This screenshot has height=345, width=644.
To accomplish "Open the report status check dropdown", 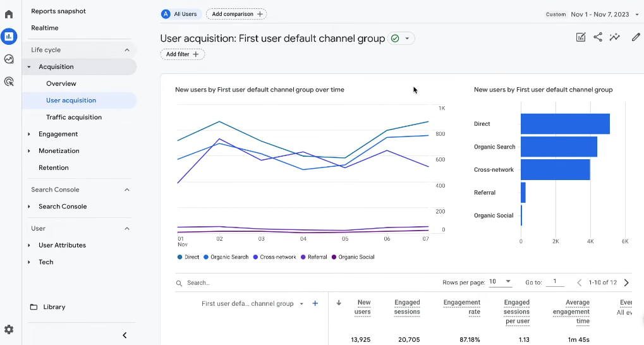I will point(401,38).
